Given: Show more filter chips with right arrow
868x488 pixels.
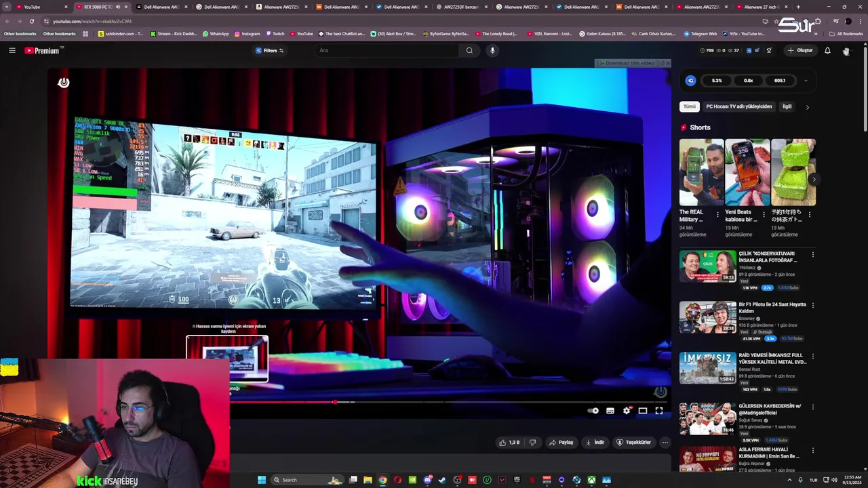Looking at the screenshot, I should (807, 107).
